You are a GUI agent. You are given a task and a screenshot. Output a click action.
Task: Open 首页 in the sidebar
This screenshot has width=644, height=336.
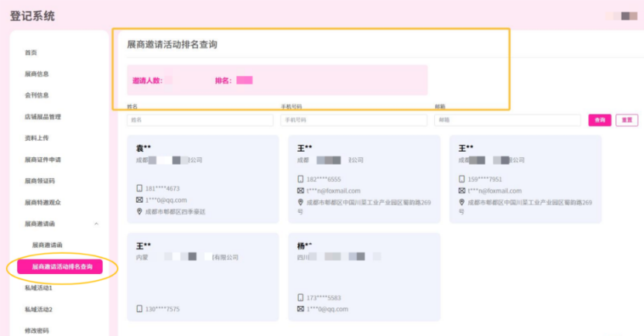click(x=31, y=53)
